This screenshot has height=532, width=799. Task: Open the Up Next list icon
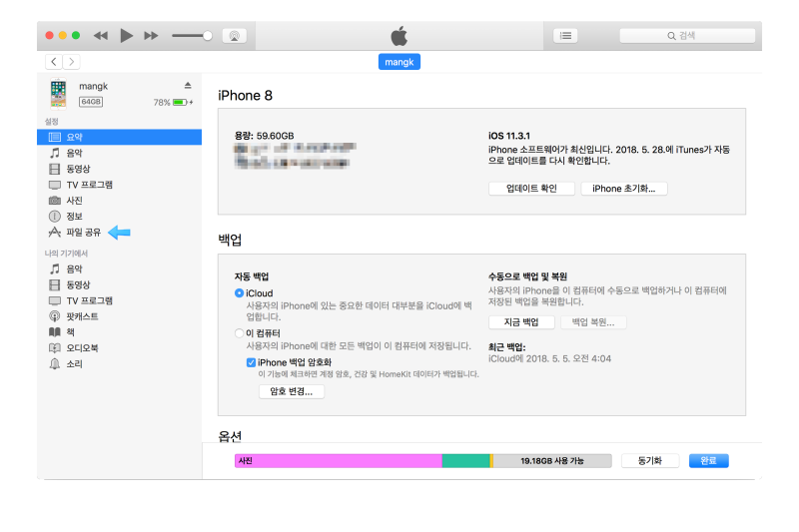[565, 36]
